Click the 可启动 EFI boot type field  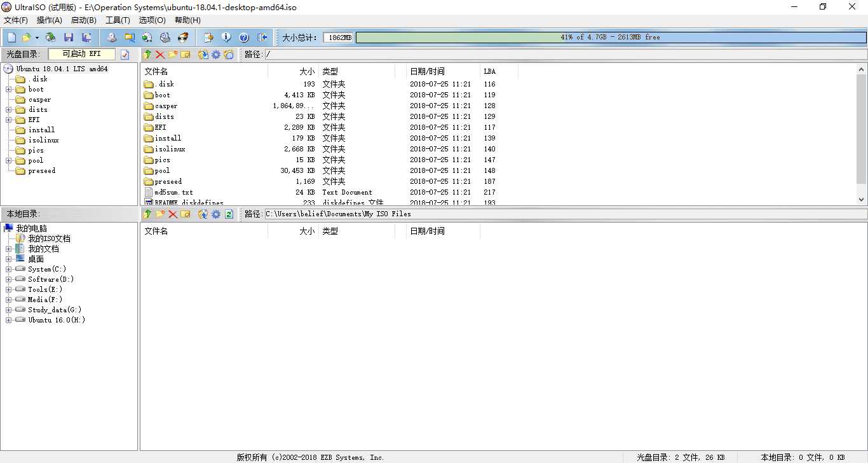pos(82,54)
